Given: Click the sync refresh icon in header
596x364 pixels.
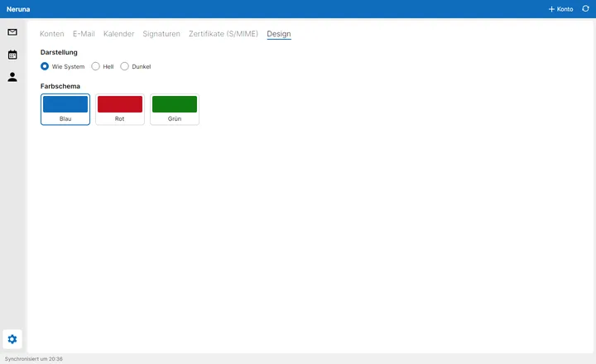Looking at the screenshot, I should (585, 9).
